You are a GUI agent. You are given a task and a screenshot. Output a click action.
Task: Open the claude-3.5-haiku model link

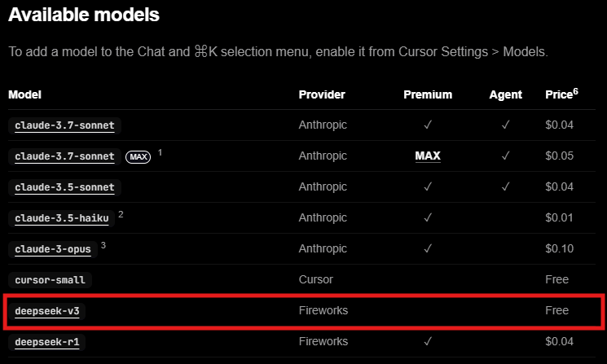[62, 218]
